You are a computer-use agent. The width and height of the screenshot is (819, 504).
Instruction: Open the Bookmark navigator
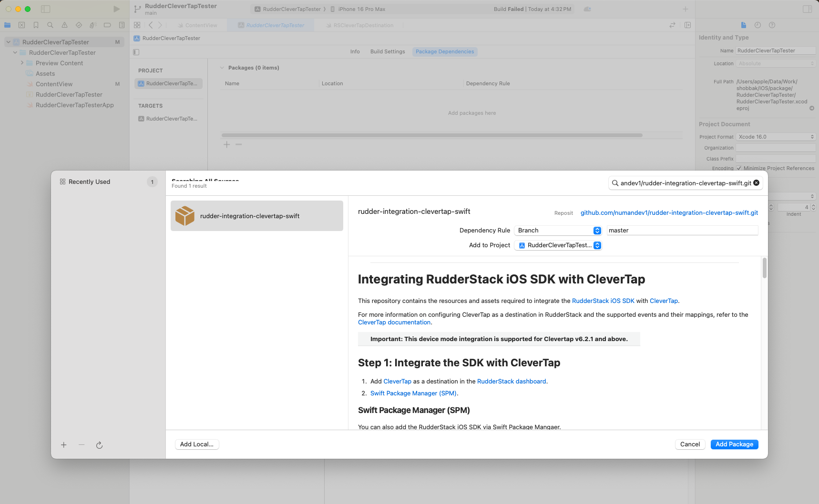[36, 25]
